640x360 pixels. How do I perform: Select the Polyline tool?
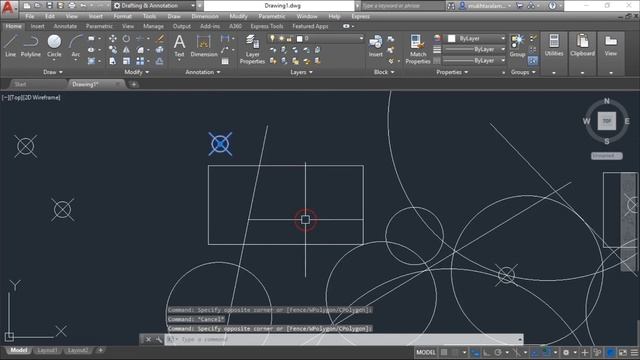tap(31, 45)
